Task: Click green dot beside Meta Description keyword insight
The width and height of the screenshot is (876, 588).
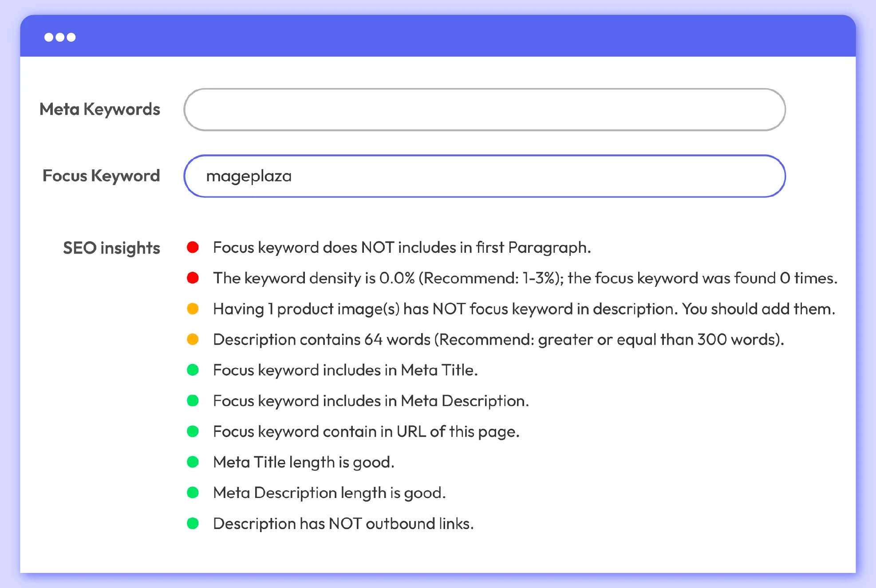Action: click(x=193, y=401)
